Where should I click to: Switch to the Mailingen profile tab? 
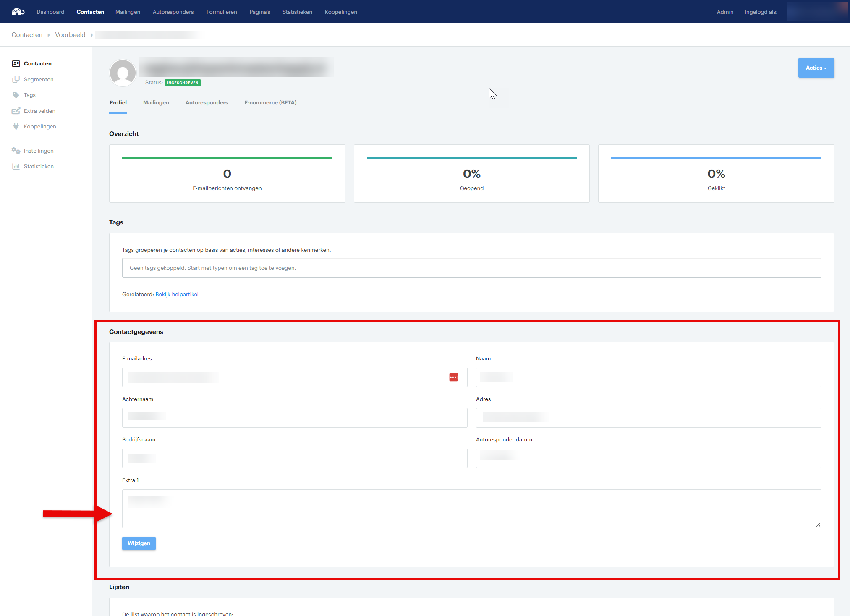click(156, 103)
